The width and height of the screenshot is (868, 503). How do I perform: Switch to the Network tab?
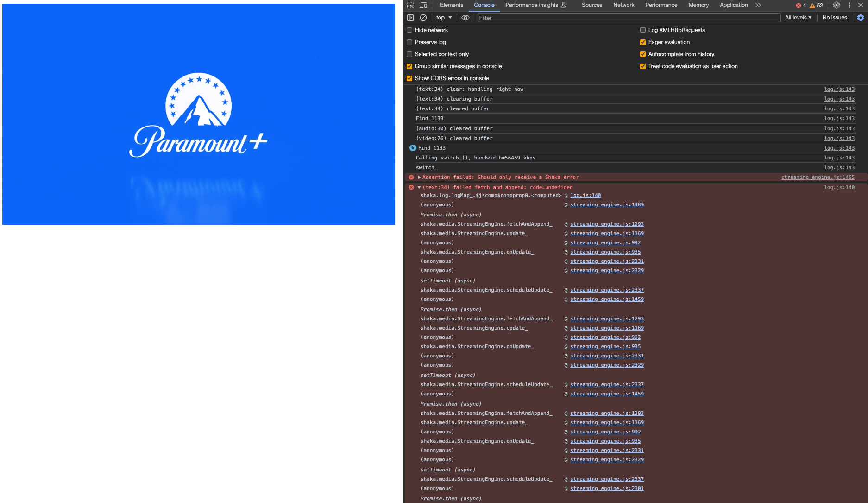623,5
